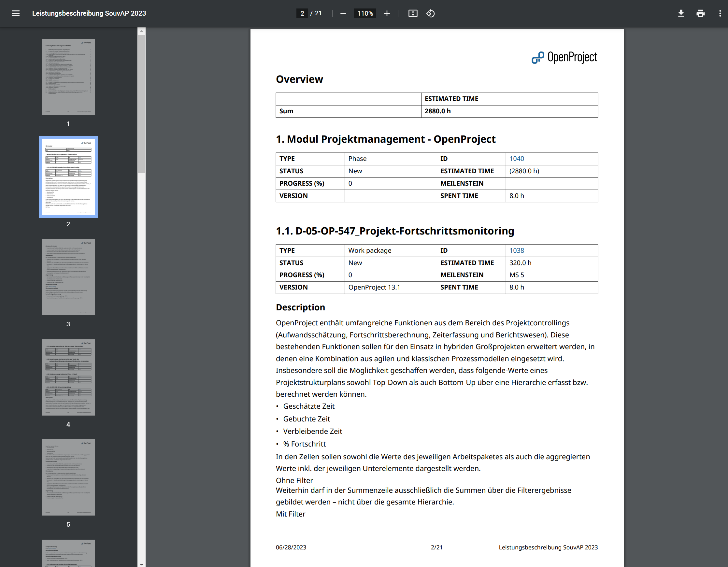Viewport: 728px width, 567px height.
Task: Select the document title Leistungsbeschreibung SouvAP 2023
Action: (89, 13)
